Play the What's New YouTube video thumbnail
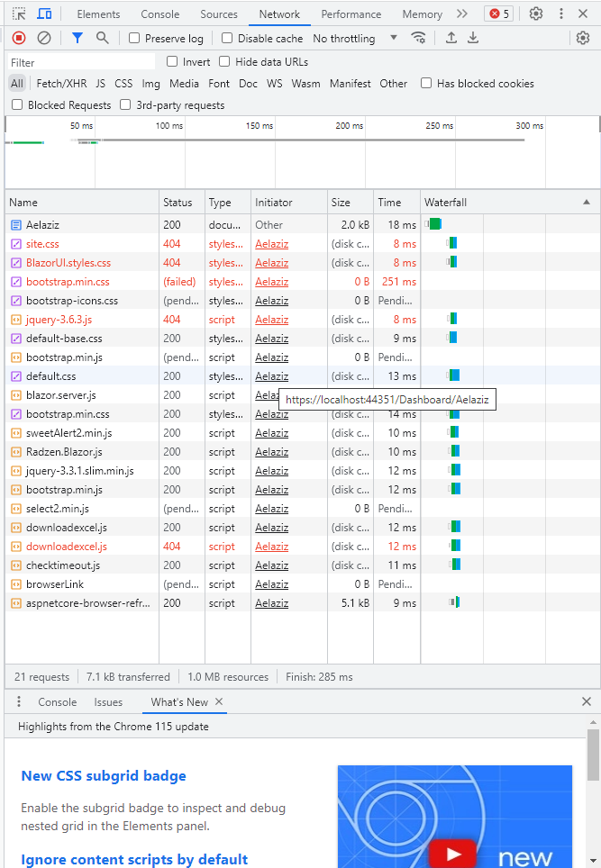 (x=453, y=854)
